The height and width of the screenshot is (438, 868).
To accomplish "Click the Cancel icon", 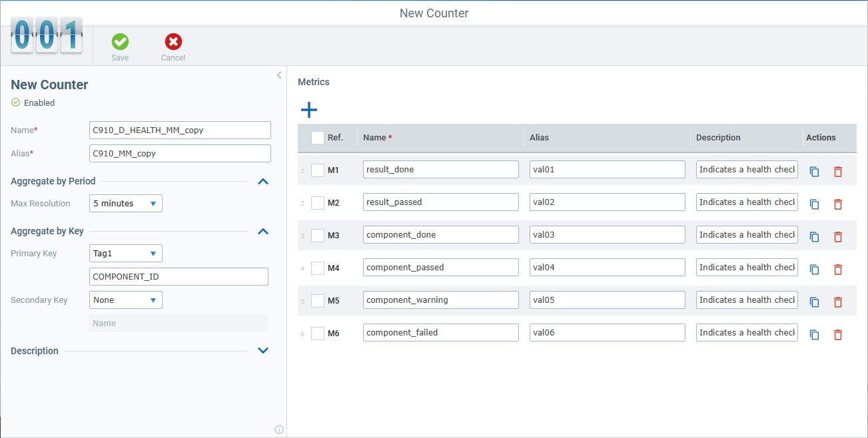I will click(173, 41).
